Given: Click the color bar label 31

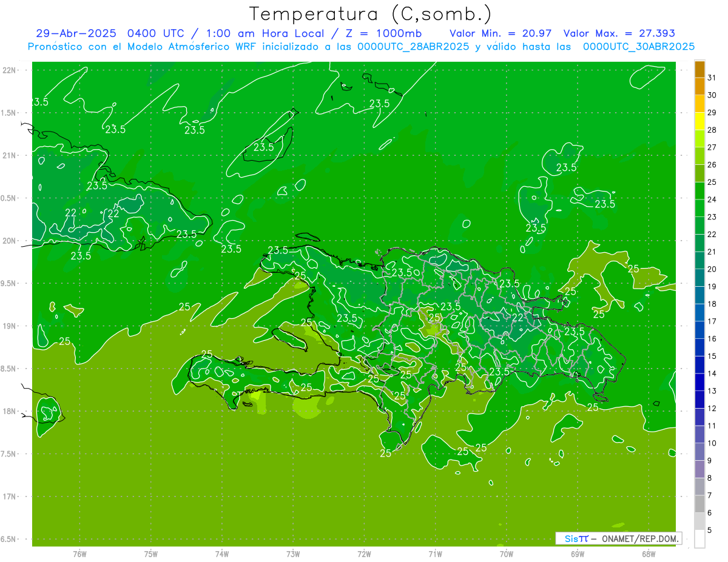Looking at the screenshot, I should point(712,78).
